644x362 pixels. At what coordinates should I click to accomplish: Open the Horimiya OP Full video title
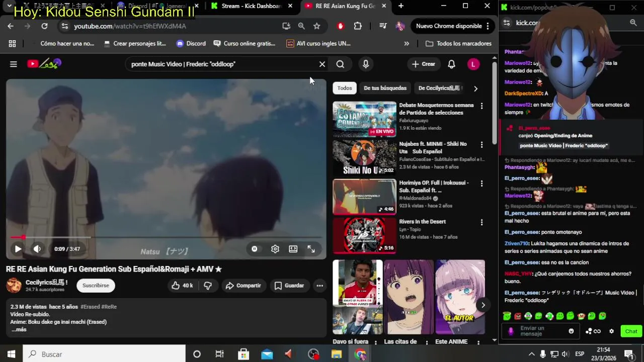point(434,187)
